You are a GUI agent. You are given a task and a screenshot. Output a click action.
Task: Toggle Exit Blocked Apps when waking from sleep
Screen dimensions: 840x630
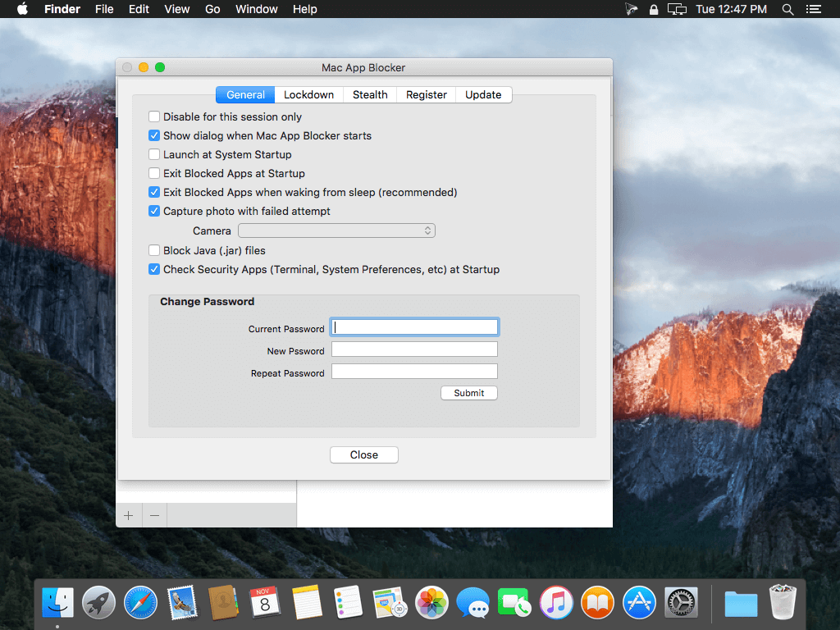coord(154,192)
